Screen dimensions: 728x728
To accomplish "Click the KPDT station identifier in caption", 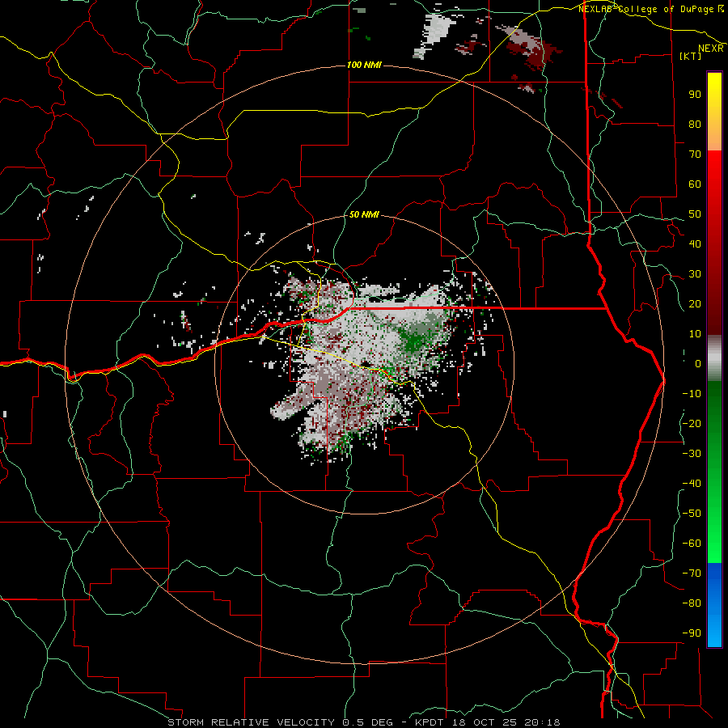I will click(430, 722).
